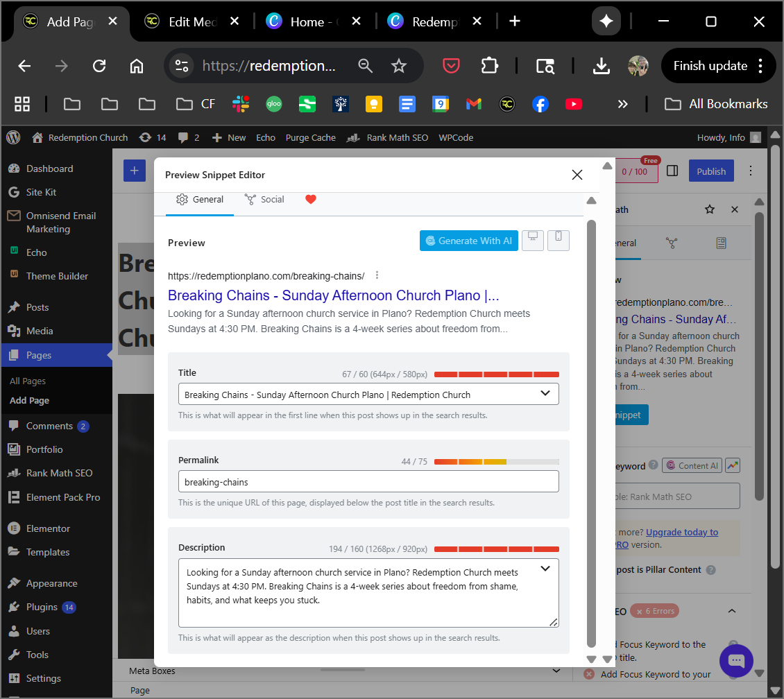Screen dimensions: 784x699
Task: Open the Social tab
Action: (x=264, y=200)
